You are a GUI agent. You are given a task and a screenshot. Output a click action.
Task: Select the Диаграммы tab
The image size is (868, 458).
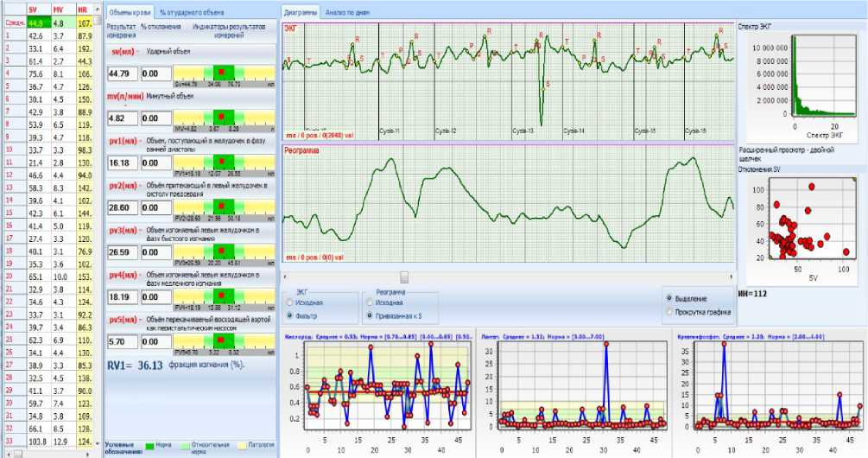click(x=300, y=12)
